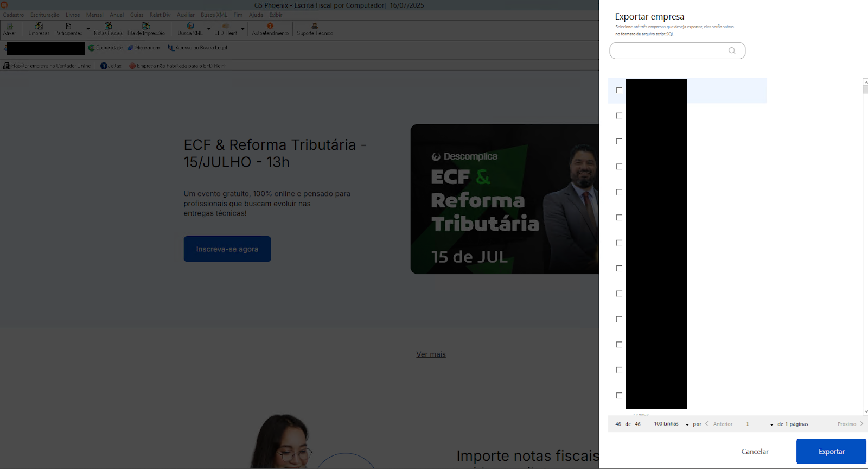Viewport: 868px width, 469px height.
Task: Open the Exibir menu
Action: pos(276,15)
